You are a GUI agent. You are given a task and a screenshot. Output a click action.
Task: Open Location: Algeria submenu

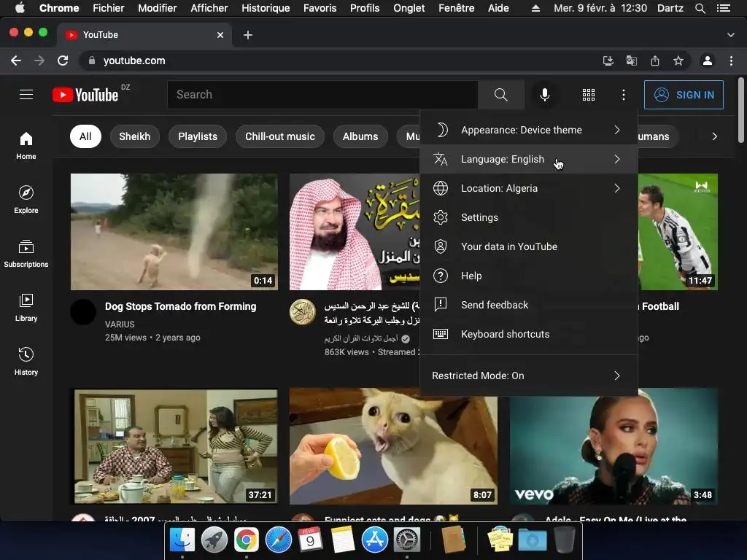click(x=528, y=188)
